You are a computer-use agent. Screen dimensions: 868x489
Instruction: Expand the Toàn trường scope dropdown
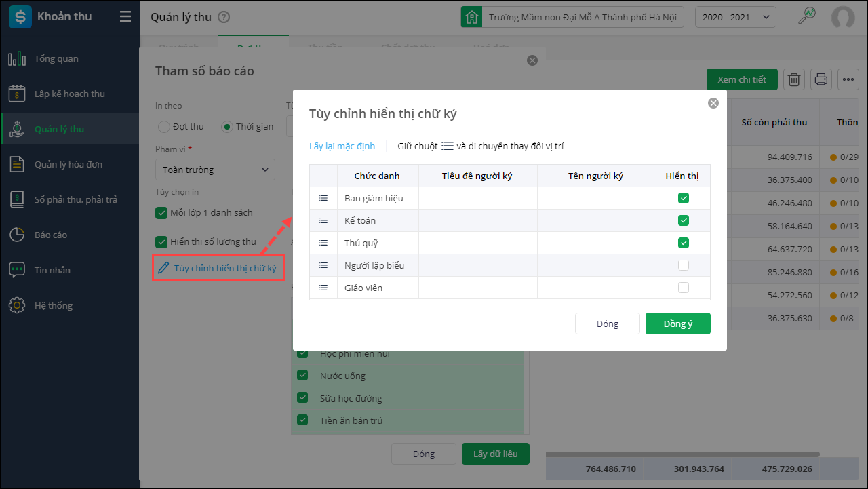tap(215, 170)
